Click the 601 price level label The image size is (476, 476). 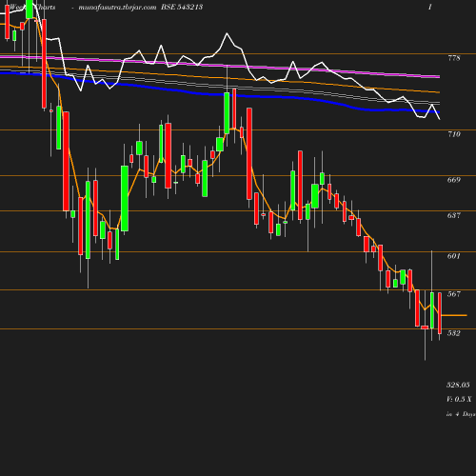[454, 256]
